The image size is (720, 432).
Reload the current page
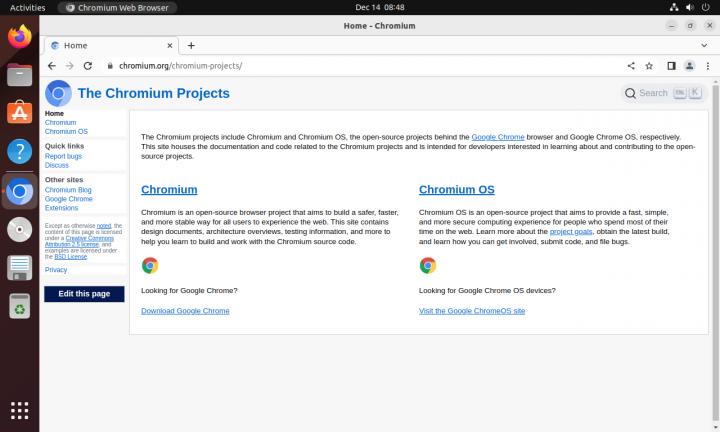[x=88, y=66]
